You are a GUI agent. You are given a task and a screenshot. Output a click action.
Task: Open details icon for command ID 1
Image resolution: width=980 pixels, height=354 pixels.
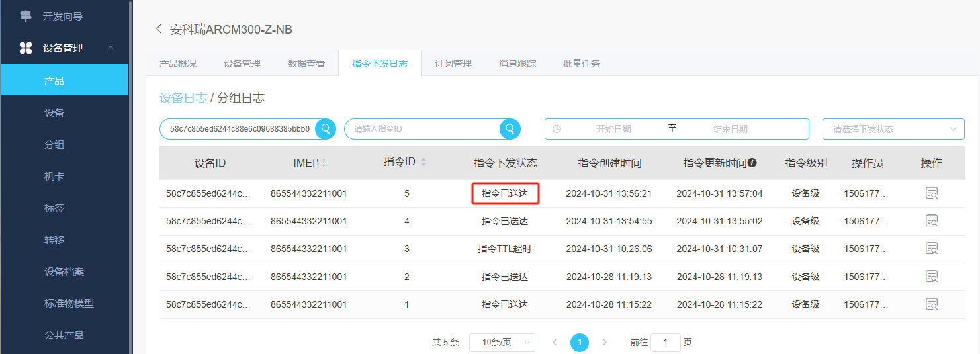pos(932,304)
